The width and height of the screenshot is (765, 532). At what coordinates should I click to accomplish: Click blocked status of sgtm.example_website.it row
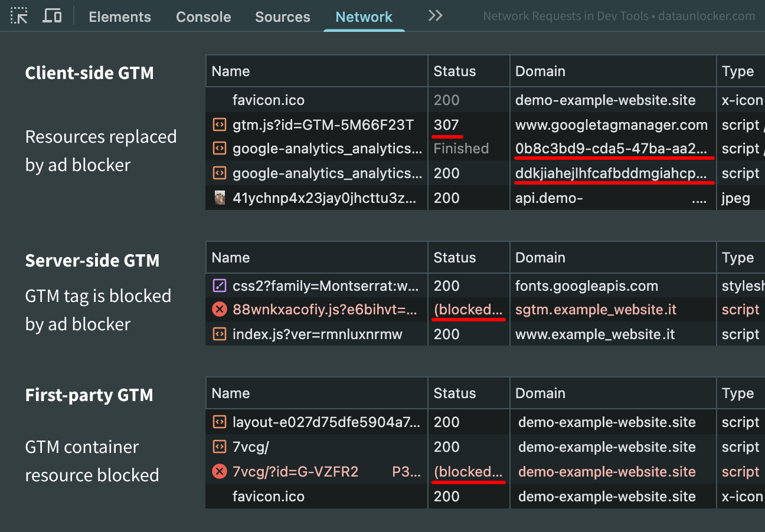468,310
